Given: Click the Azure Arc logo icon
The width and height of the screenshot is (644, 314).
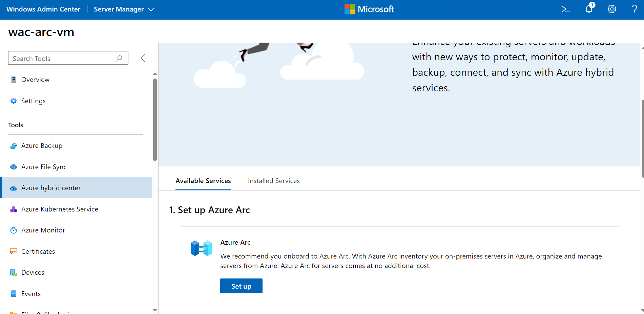Looking at the screenshot, I should click(x=201, y=248).
